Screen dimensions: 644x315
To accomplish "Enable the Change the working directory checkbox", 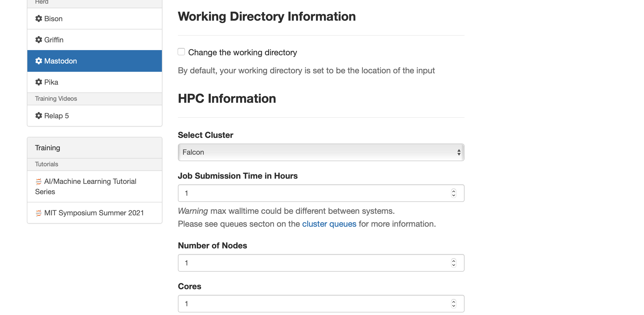I will tap(181, 52).
